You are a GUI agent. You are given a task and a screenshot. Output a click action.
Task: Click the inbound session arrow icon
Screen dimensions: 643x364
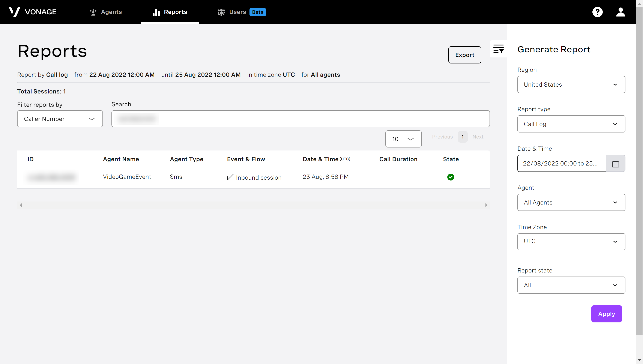(230, 177)
